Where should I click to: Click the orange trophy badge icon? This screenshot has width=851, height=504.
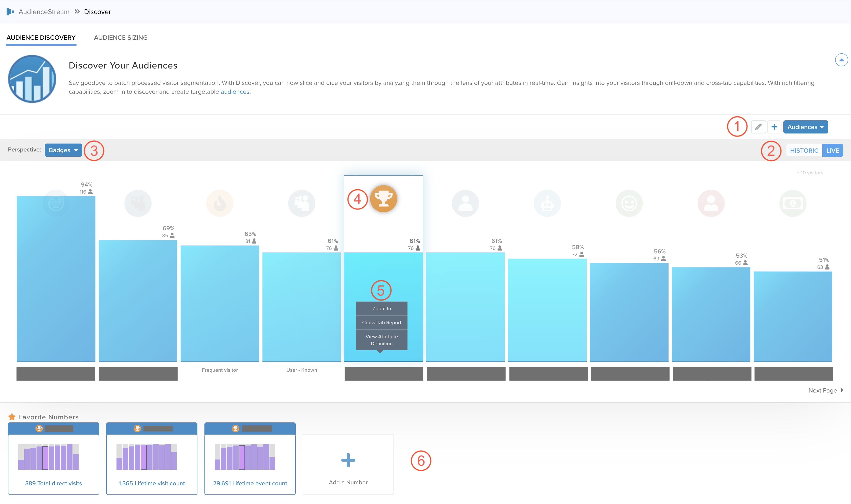[x=383, y=199]
